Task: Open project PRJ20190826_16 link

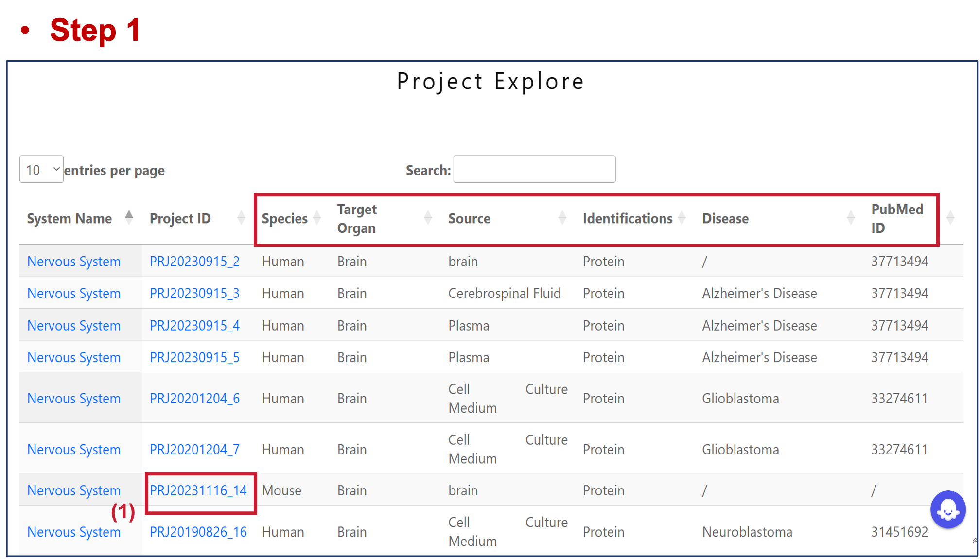Action: [x=198, y=532]
